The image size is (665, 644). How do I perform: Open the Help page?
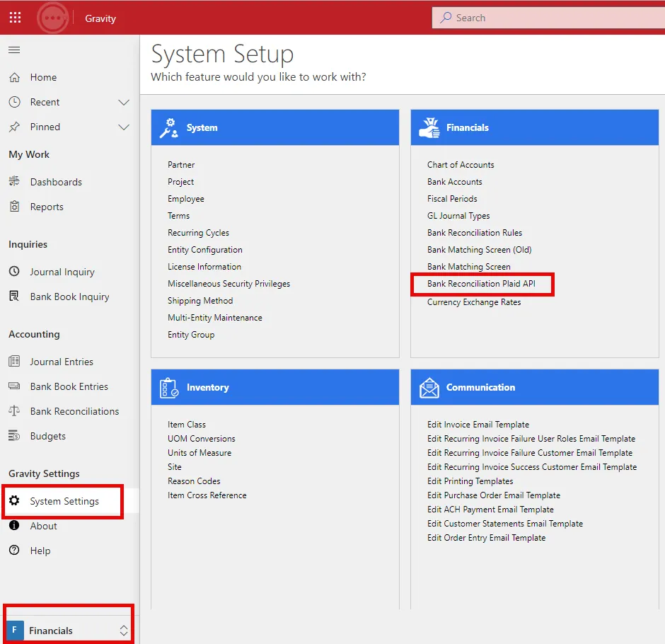40,551
